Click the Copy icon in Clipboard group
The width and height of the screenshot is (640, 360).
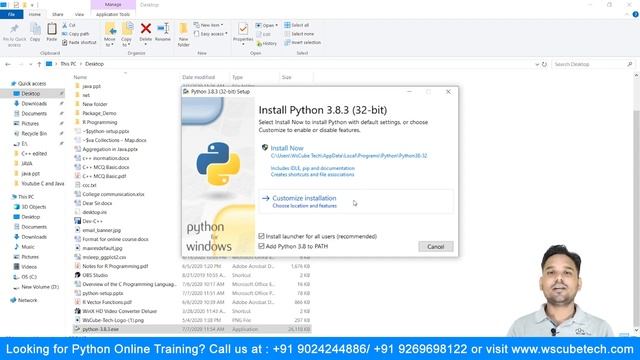[35, 29]
